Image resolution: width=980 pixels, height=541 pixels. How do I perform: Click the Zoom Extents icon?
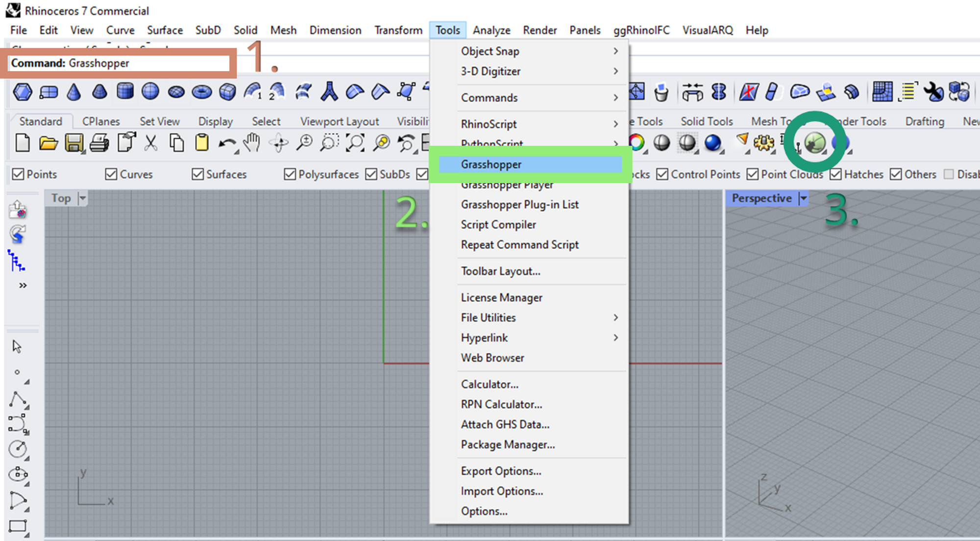point(355,143)
